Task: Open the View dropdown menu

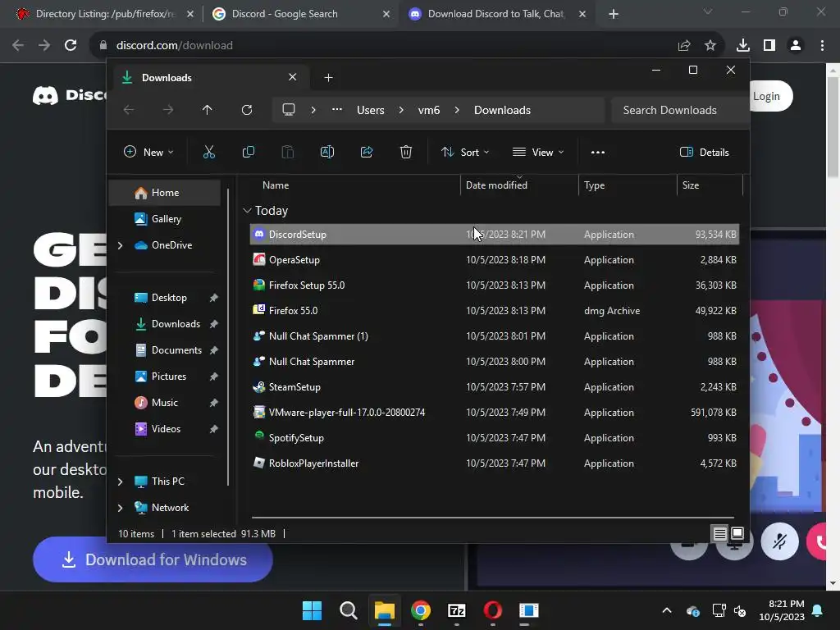Action: pos(538,152)
